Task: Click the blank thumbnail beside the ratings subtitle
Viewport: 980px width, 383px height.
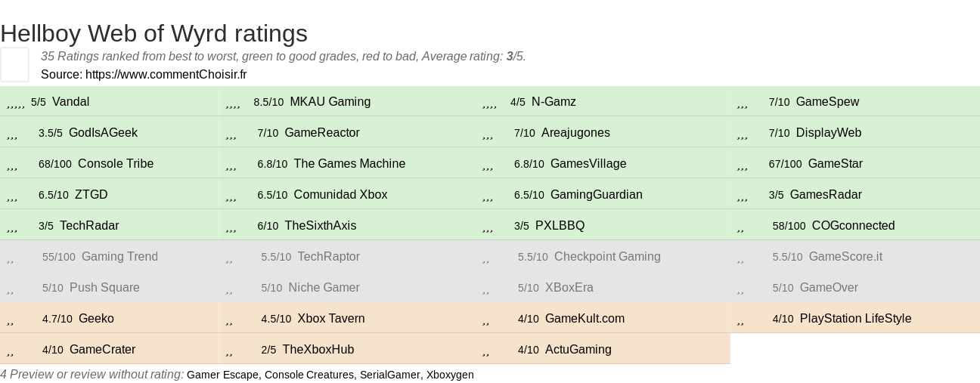Action: [14, 64]
